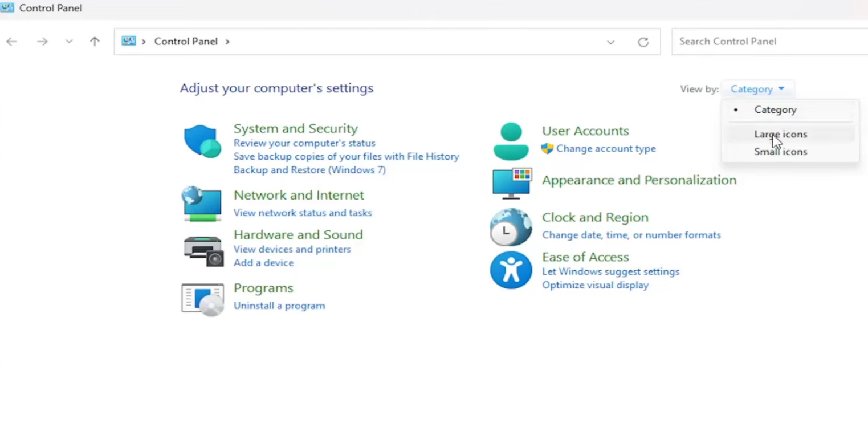
Task: Click Change account type link
Action: (606, 149)
